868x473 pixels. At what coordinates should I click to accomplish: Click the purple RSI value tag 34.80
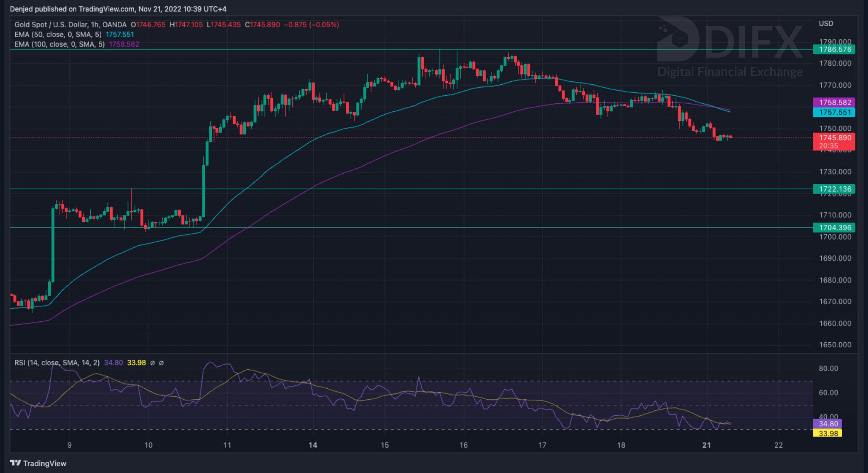pyautogui.click(x=828, y=423)
